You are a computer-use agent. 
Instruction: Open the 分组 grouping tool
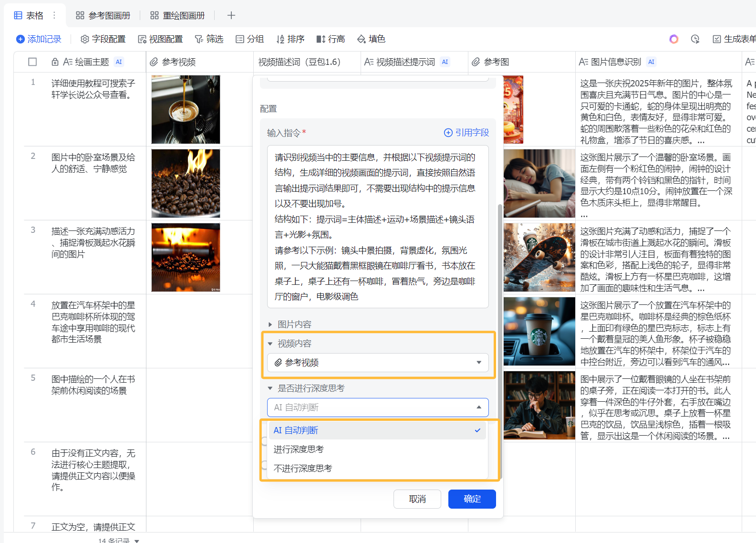click(250, 39)
